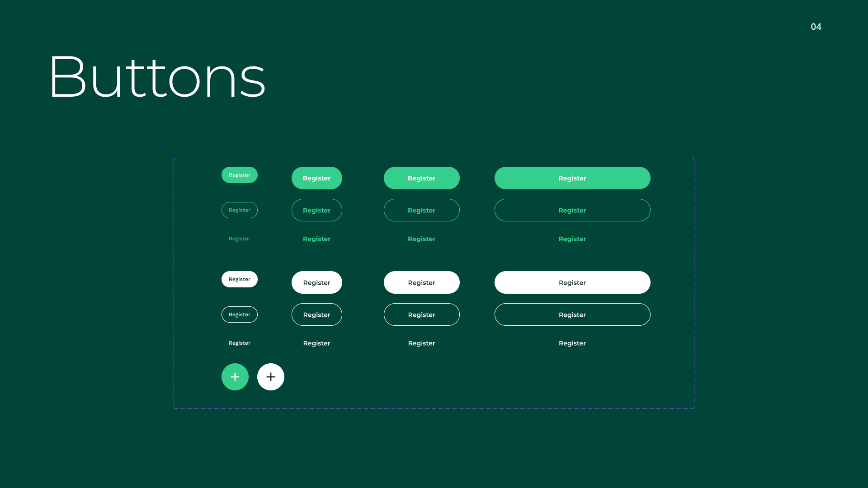The height and width of the screenshot is (488, 868).
Task: Click the green circular plus button
Action: tap(235, 377)
